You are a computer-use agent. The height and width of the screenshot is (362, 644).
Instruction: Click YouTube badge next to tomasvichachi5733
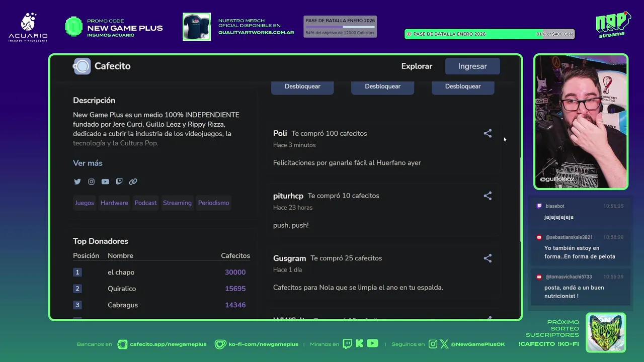(x=539, y=277)
